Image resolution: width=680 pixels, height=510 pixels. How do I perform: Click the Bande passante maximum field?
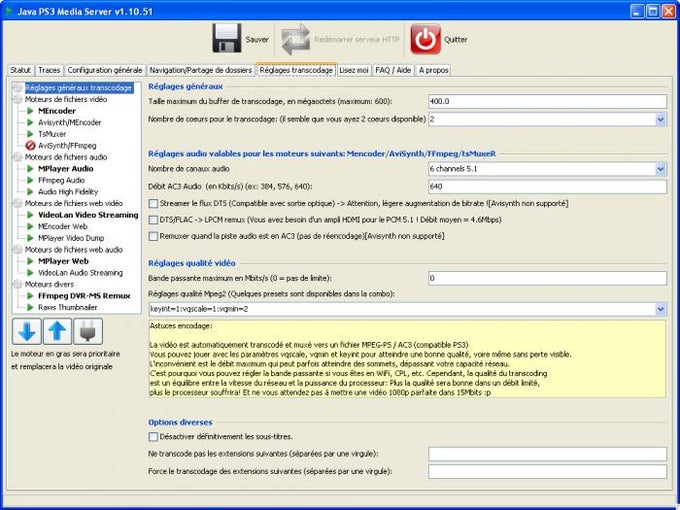(547, 278)
